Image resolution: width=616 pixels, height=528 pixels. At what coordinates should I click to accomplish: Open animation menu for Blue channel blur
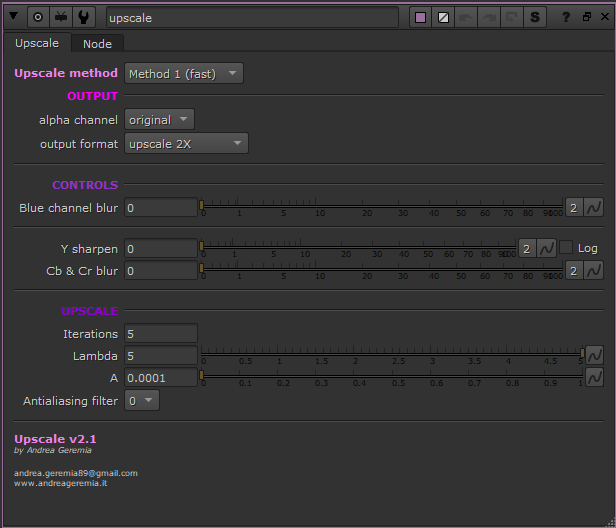tap(594, 208)
